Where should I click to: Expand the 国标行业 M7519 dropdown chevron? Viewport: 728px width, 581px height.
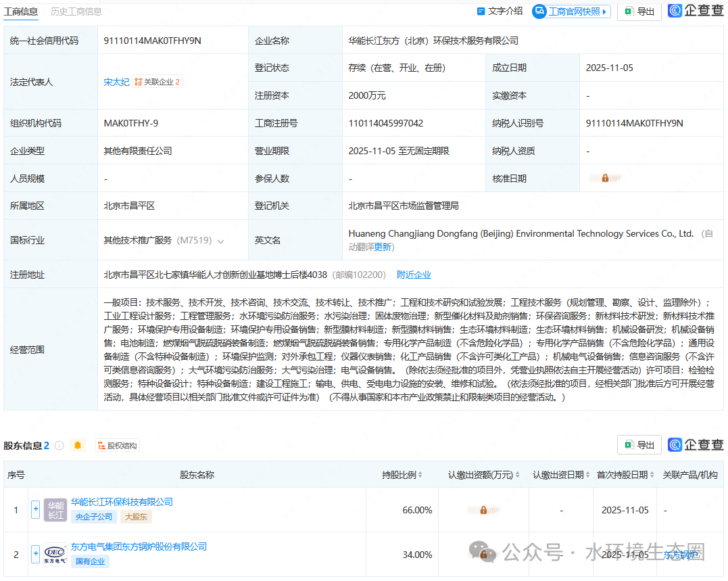[221, 241]
